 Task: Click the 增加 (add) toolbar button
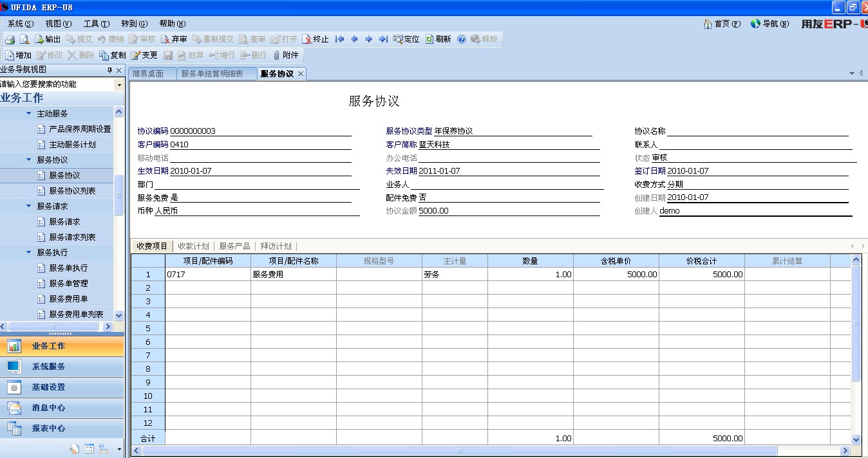19,55
